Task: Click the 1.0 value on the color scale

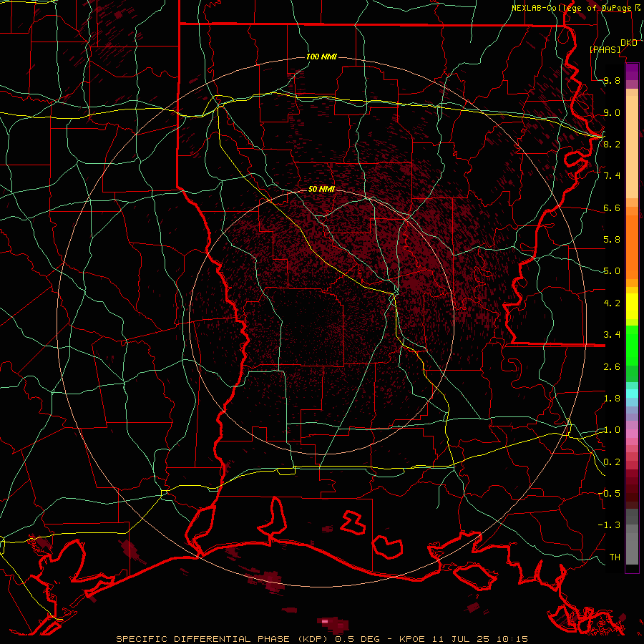Action: tap(612, 430)
